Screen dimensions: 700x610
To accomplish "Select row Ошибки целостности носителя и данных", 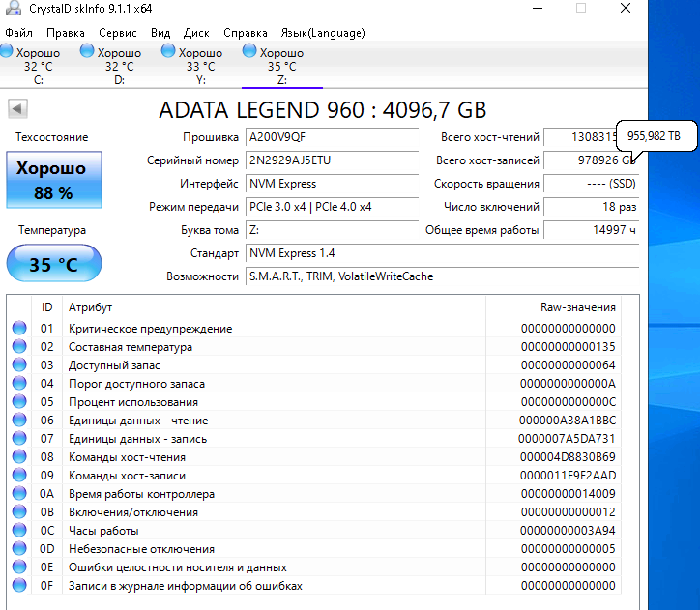I will 315,567.
